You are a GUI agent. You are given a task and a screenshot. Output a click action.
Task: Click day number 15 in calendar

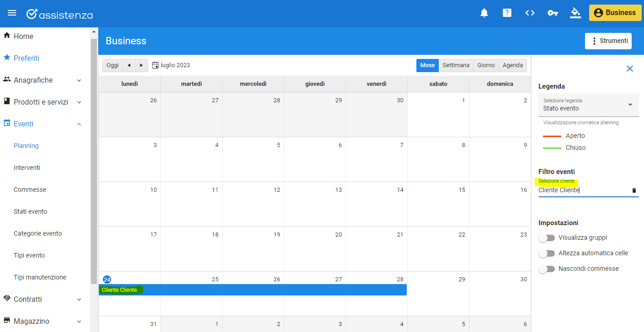click(x=462, y=190)
